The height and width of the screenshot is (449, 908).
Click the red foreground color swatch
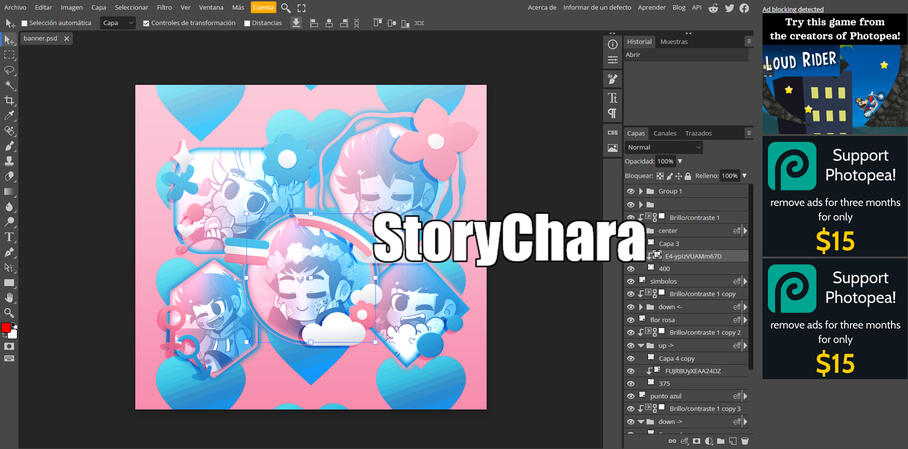6,328
